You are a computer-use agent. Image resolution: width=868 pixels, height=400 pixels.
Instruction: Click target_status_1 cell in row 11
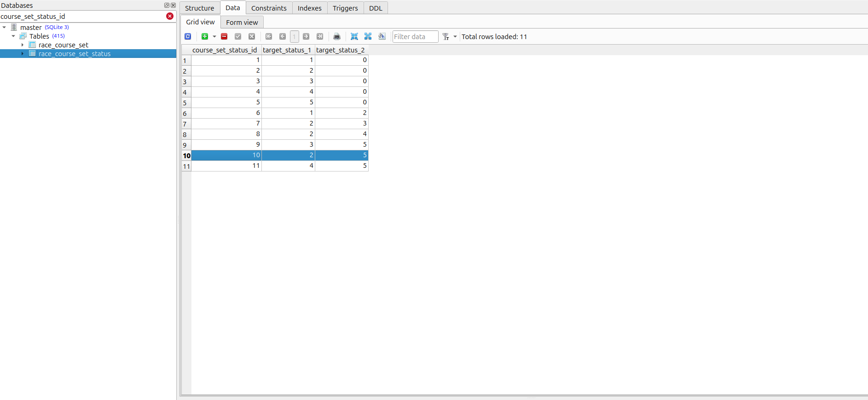(288, 166)
